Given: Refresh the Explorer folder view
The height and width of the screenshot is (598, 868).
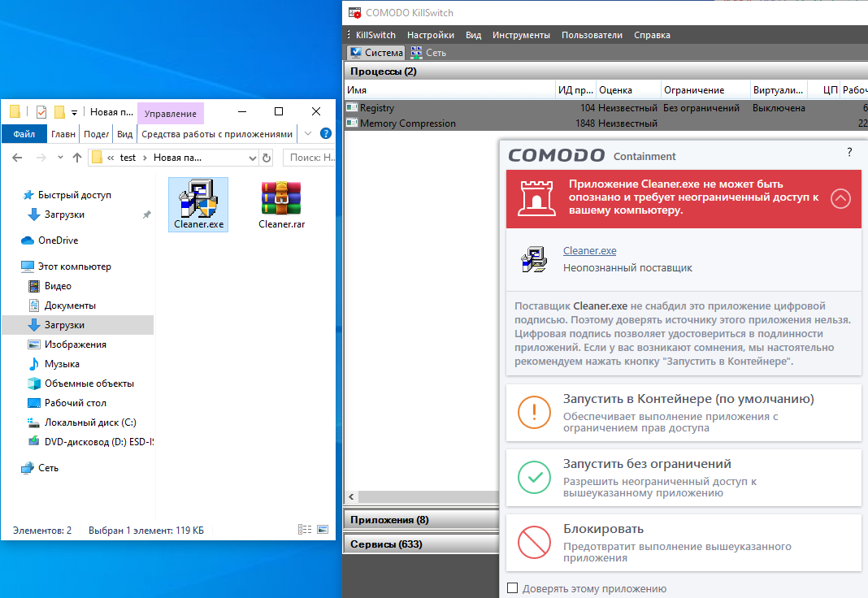Looking at the screenshot, I should [x=267, y=158].
